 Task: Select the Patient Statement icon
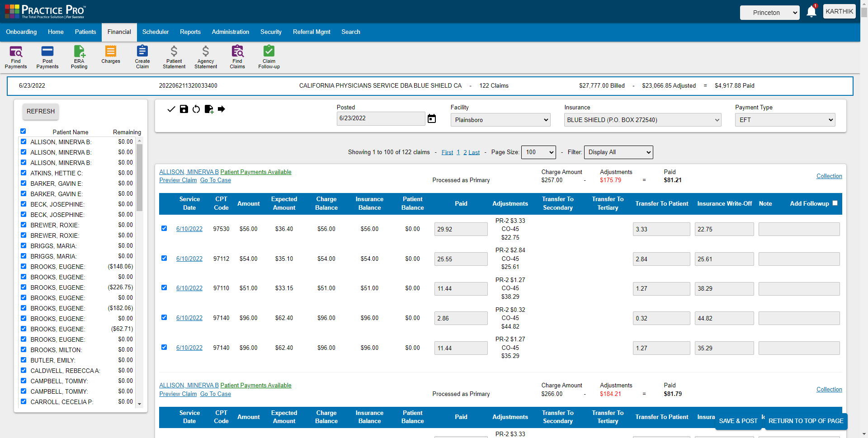tap(174, 57)
